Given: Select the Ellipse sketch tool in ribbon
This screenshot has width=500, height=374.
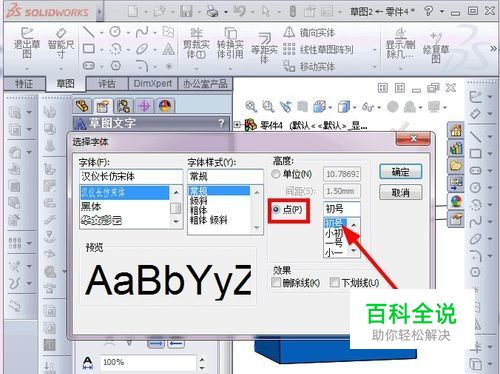Looking at the screenshot, I should click(x=142, y=49).
